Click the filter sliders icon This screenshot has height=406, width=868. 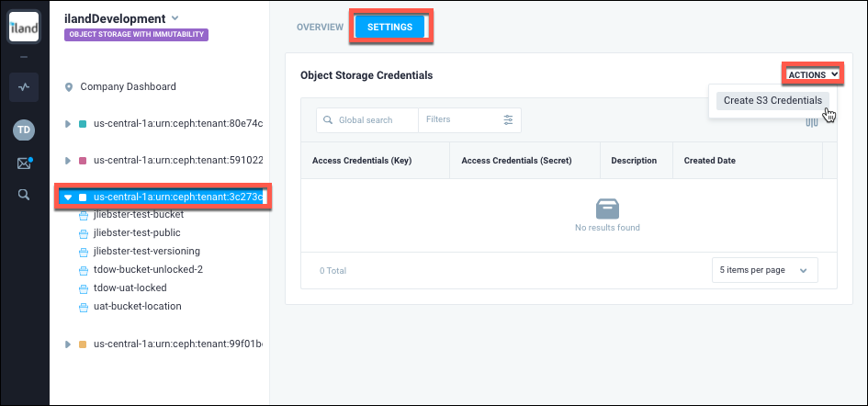[508, 119]
